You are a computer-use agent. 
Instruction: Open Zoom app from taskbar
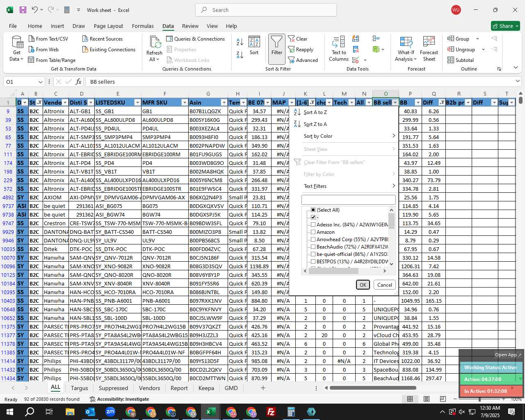tap(110, 412)
